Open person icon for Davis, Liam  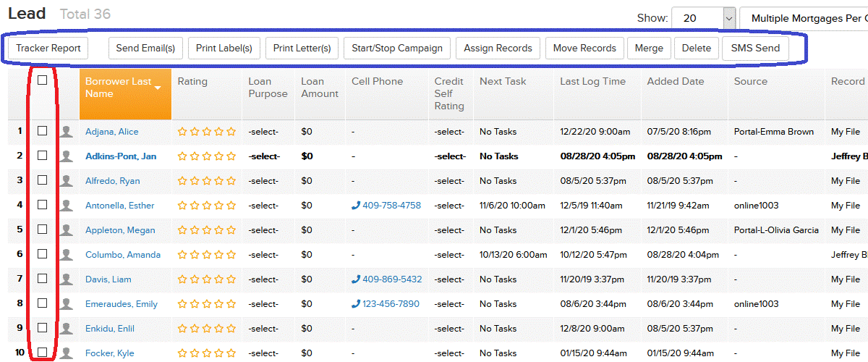click(67, 279)
